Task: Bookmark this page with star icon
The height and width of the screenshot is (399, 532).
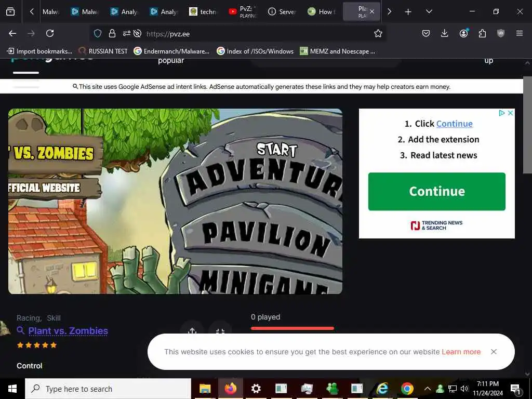Action: point(378,33)
